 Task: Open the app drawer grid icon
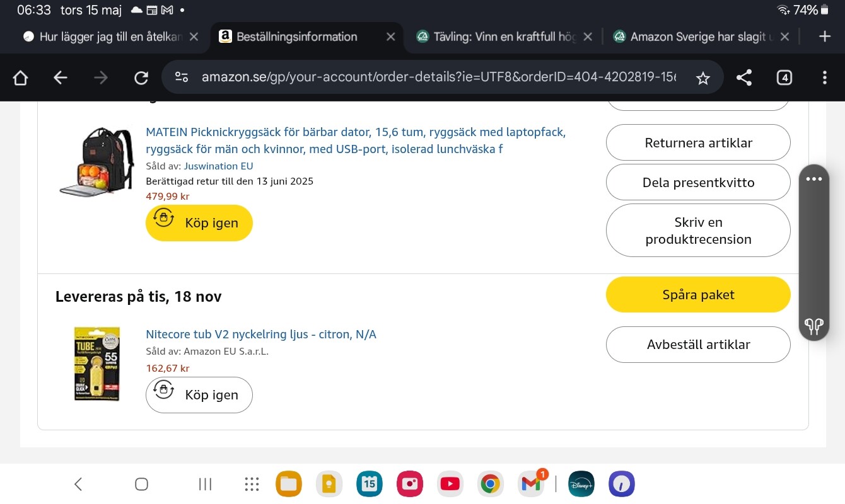[252, 484]
